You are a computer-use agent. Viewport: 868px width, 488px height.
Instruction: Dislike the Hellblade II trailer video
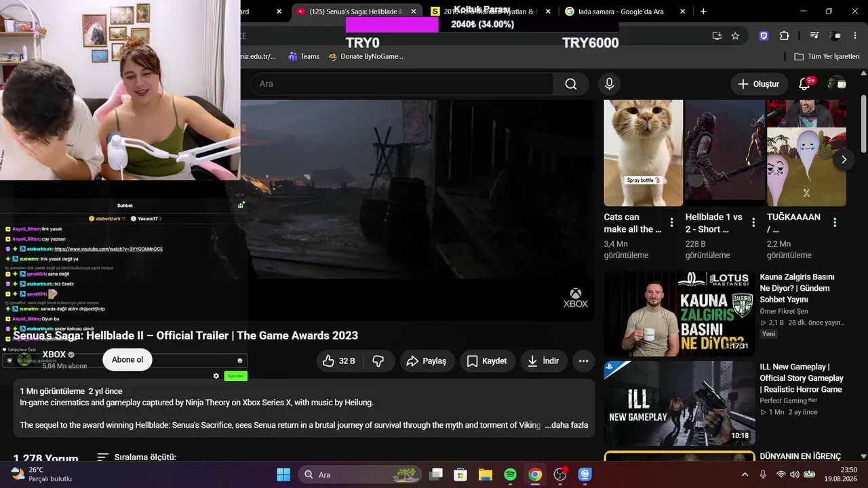[378, 361]
